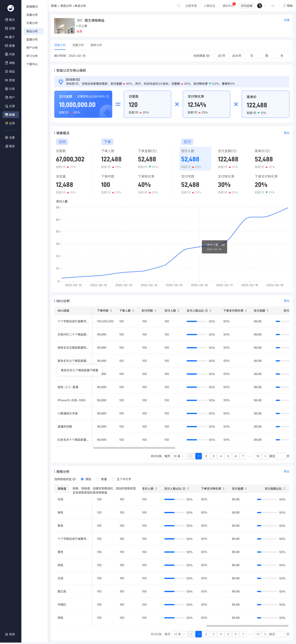Click the switch arrows icon in header
The height and width of the screenshot is (644, 296).
[x=273, y=6]
